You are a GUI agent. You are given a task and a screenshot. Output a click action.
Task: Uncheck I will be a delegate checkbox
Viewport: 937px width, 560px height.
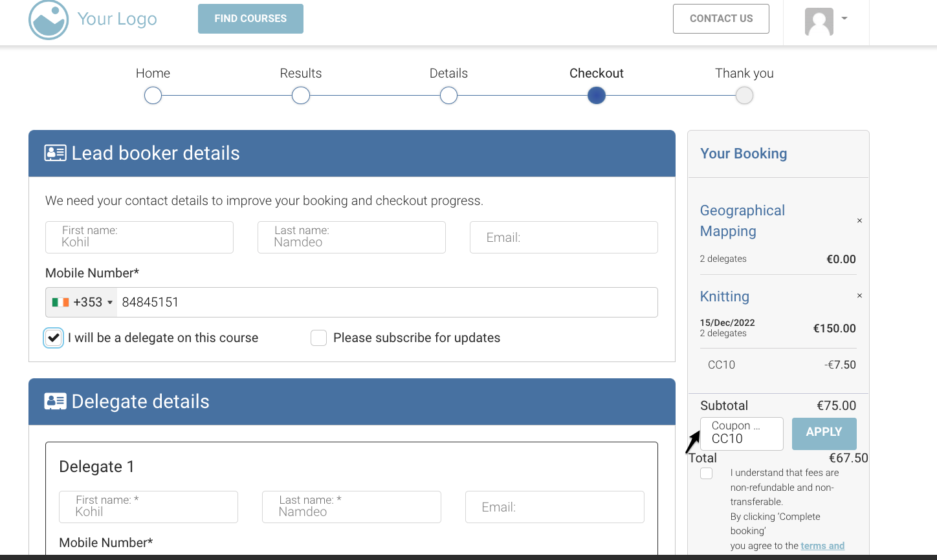point(54,338)
